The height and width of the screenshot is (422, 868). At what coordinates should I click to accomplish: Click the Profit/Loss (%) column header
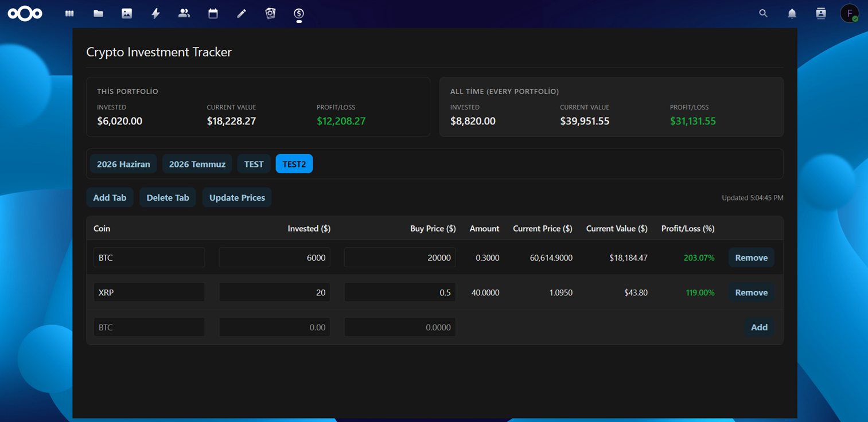point(688,228)
